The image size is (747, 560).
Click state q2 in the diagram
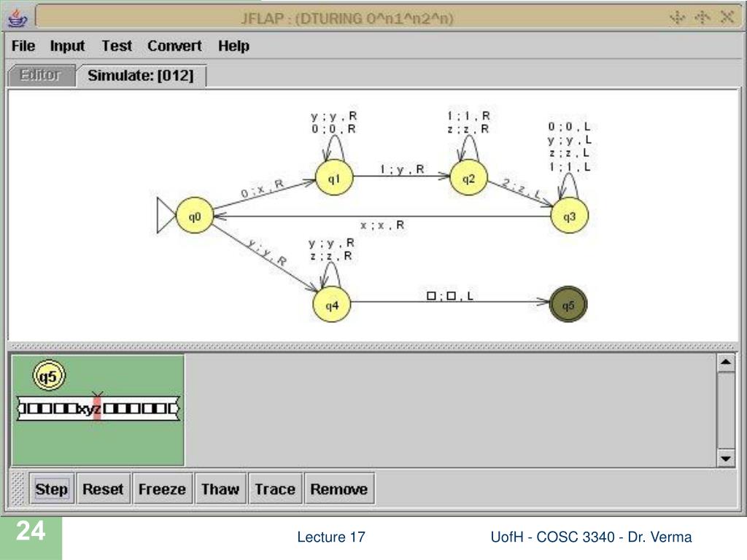point(468,178)
